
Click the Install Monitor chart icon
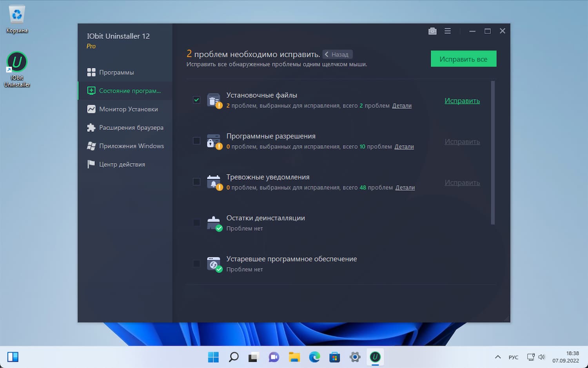click(x=91, y=109)
